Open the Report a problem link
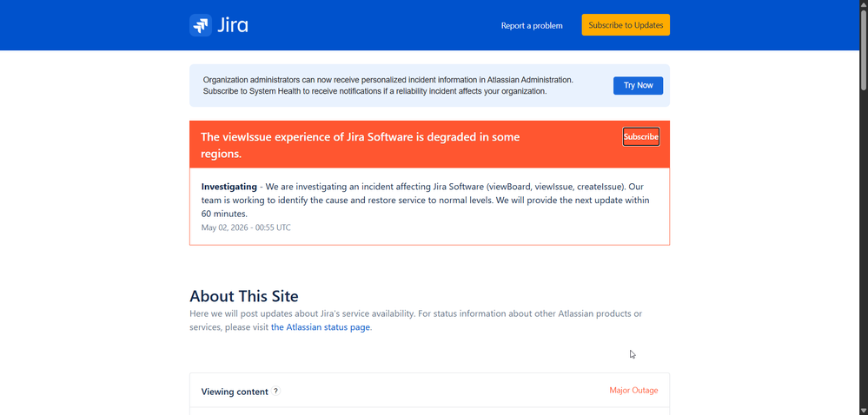 coord(532,25)
